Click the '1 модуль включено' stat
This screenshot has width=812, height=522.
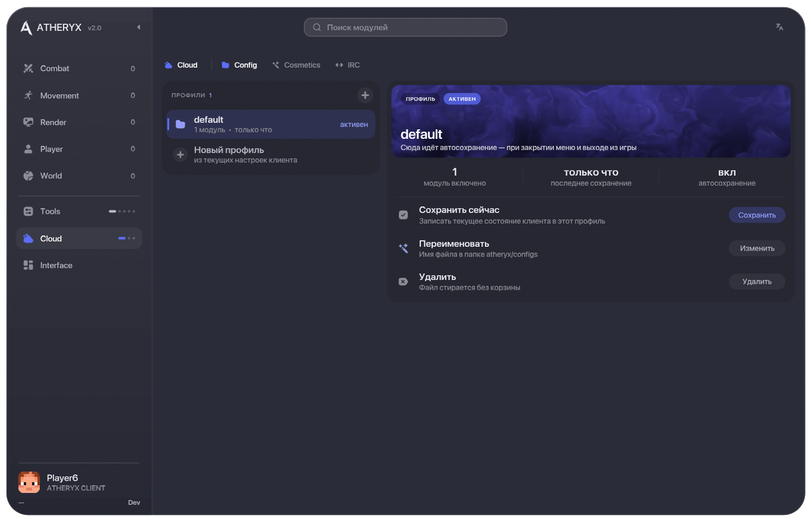pos(455,177)
